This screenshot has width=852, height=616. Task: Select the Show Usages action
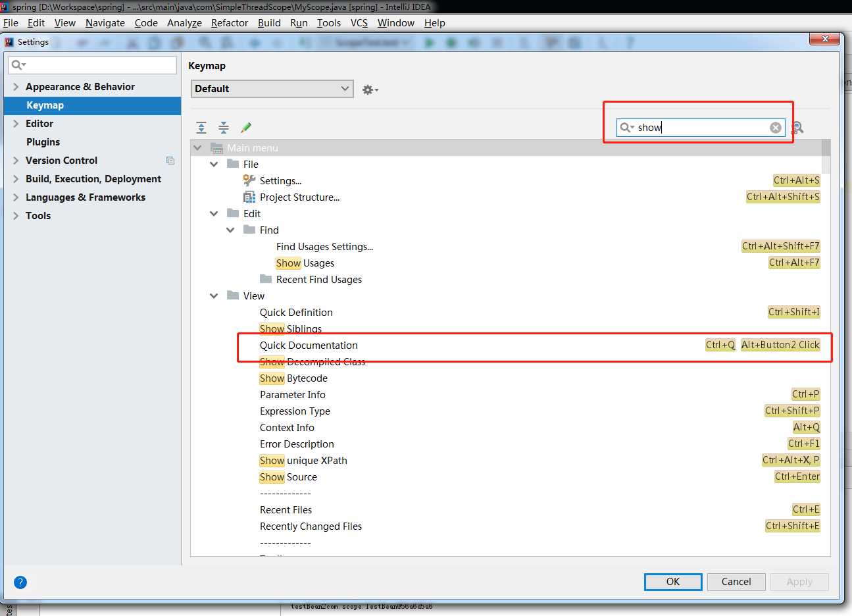[305, 263]
